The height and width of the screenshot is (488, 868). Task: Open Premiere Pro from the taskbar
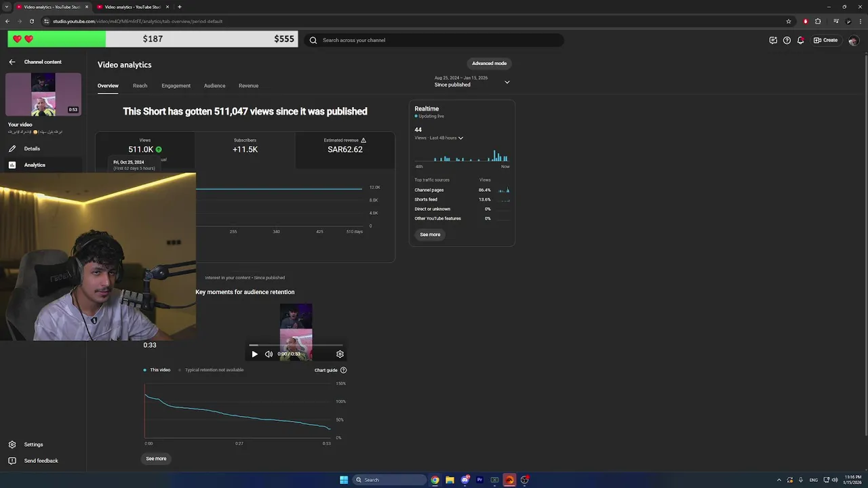479,480
